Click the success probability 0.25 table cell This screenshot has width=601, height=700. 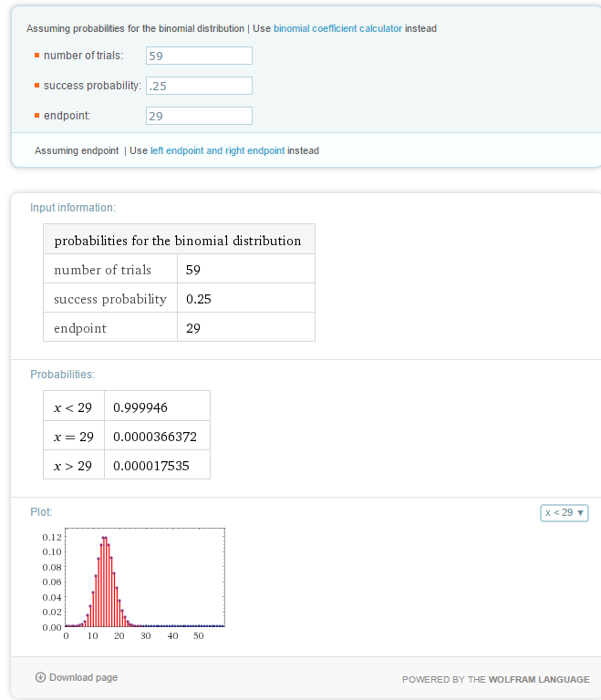pos(198,299)
